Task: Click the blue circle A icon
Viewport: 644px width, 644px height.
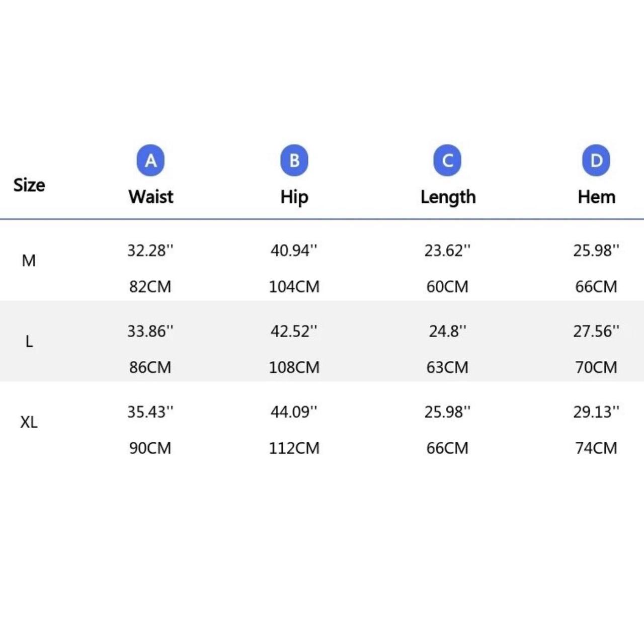Action: pyautogui.click(x=150, y=160)
